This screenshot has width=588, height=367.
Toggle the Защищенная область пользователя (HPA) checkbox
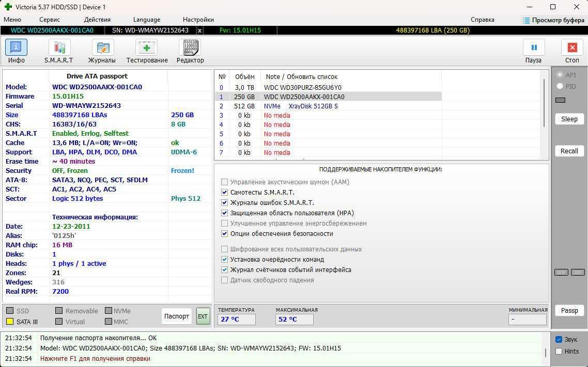coord(225,213)
